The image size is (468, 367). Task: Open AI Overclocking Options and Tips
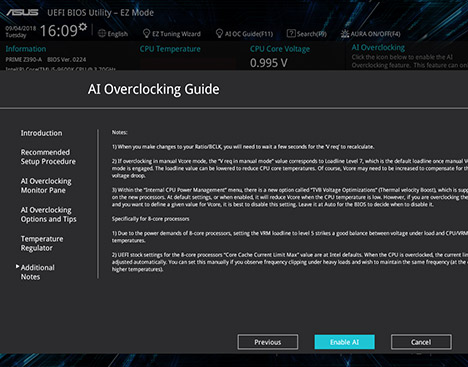tap(48, 215)
